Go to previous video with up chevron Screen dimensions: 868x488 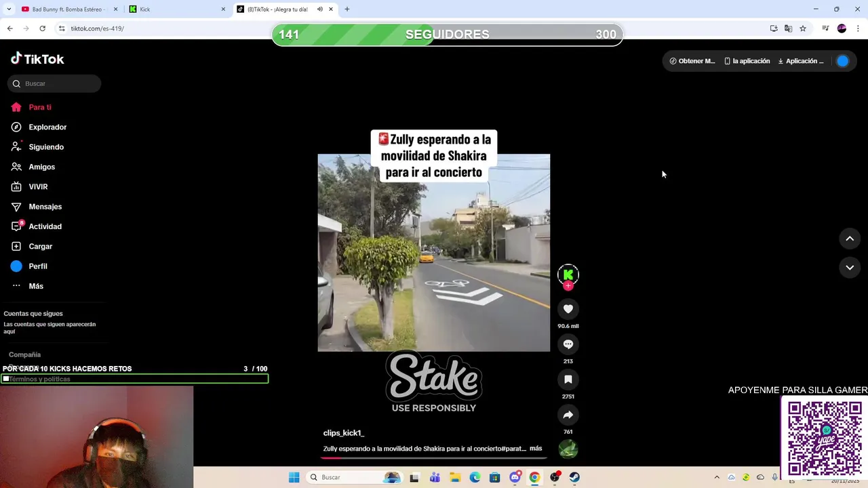click(850, 239)
